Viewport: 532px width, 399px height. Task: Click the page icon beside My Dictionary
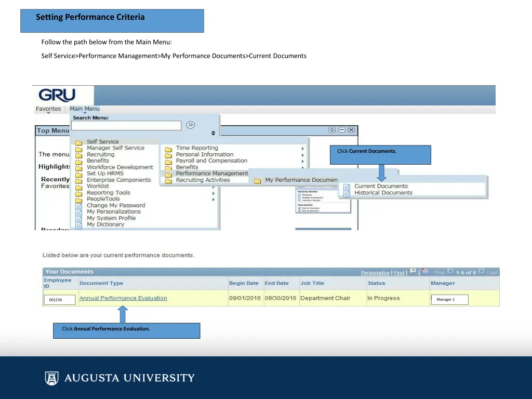click(79, 225)
